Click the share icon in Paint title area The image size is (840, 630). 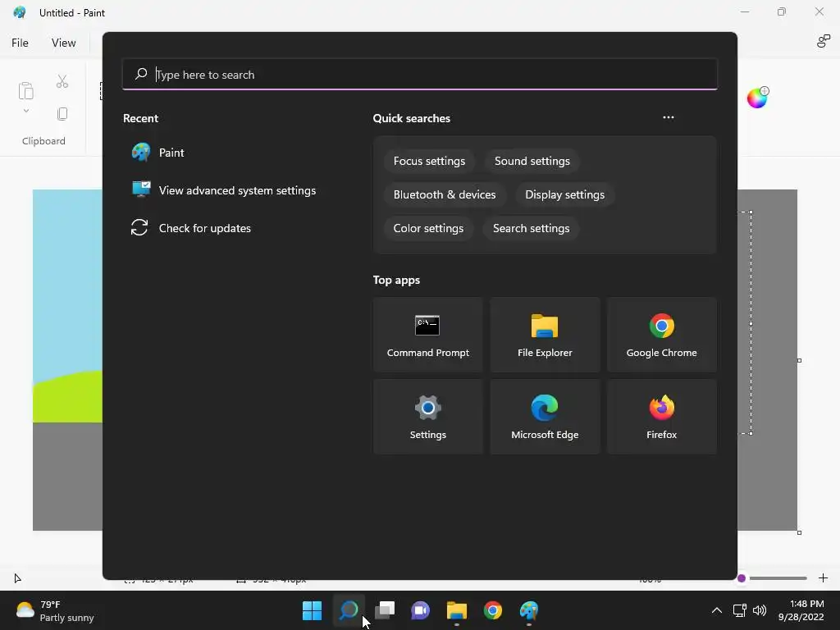coord(824,41)
